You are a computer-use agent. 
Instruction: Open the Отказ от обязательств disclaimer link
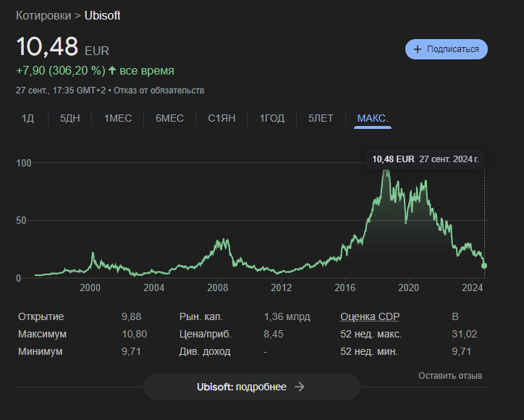(x=159, y=91)
